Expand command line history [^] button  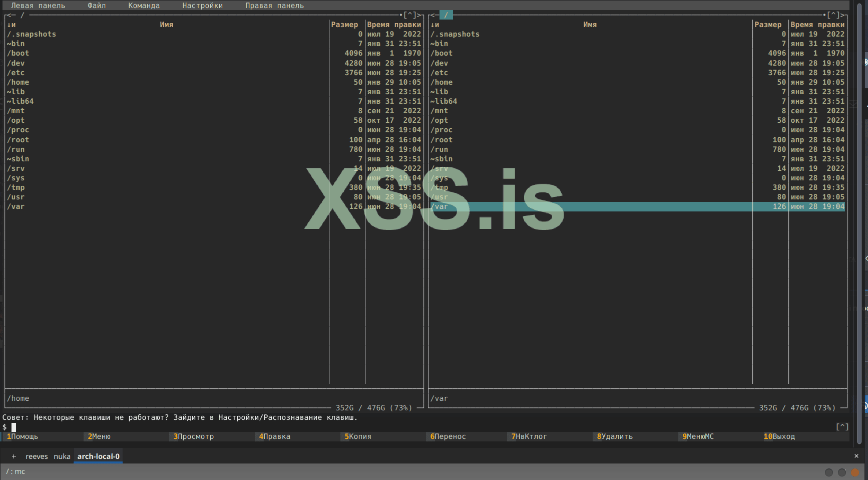(842, 427)
